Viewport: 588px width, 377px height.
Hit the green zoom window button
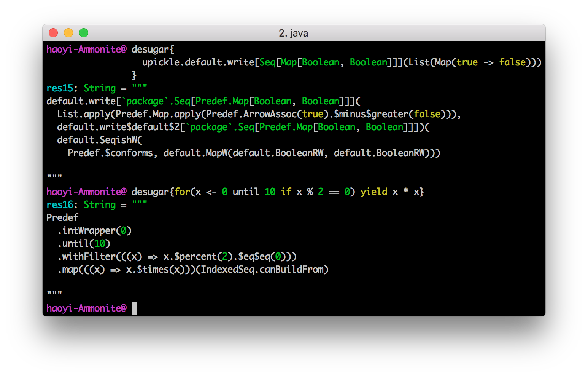pyautogui.click(x=84, y=33)
